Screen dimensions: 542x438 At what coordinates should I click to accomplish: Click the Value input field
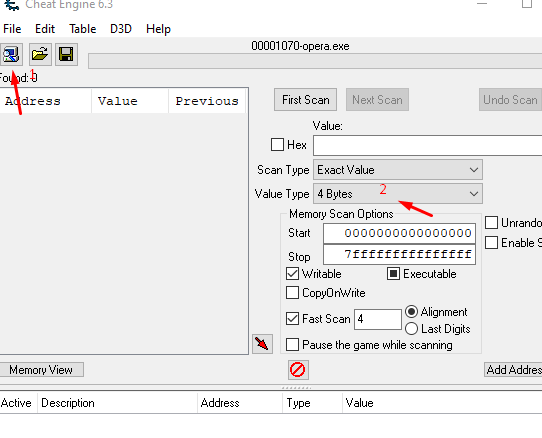(x=428, y=145)
